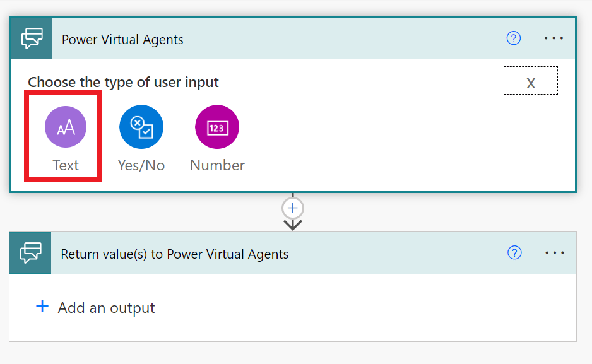Click the Power Virtual Agents chat icon

(x=32, y=39)
